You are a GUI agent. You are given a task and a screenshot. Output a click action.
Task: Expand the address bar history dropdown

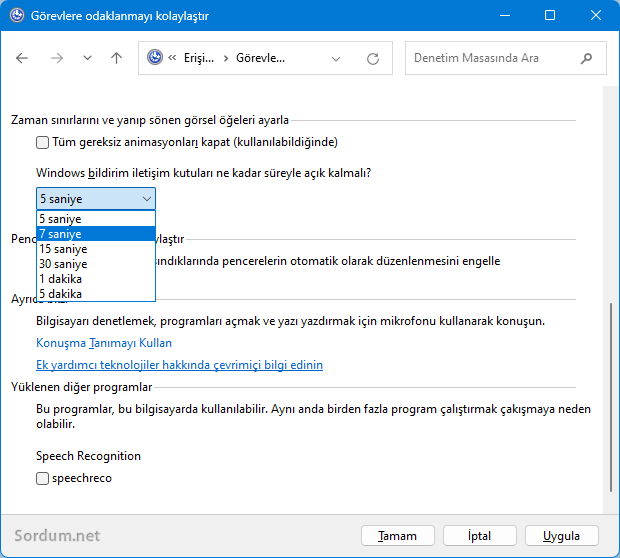[336, 59]
